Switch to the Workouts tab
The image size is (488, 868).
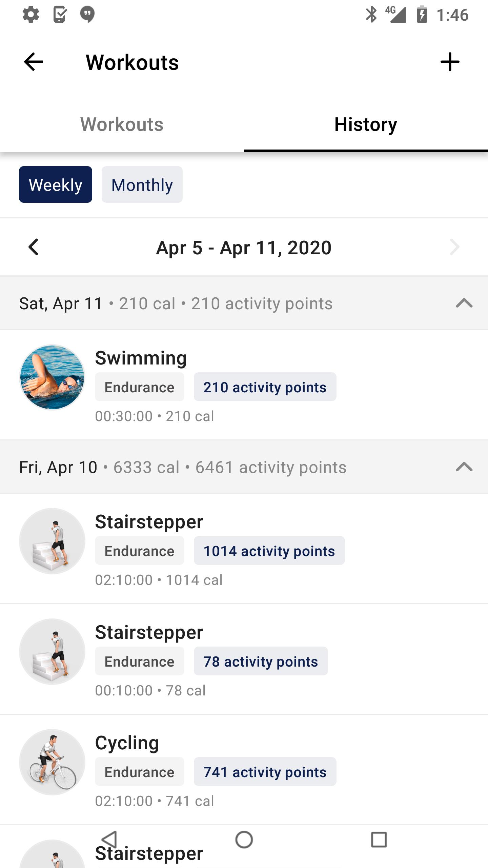point(122,124)
